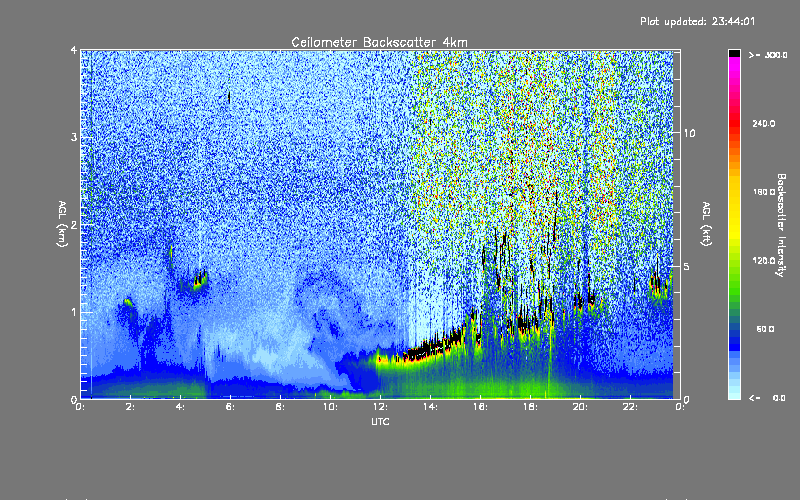Click the '10:' UTC tick label
Image resolution: width=800 pixels, height=500 pixels.
point(330,407)
